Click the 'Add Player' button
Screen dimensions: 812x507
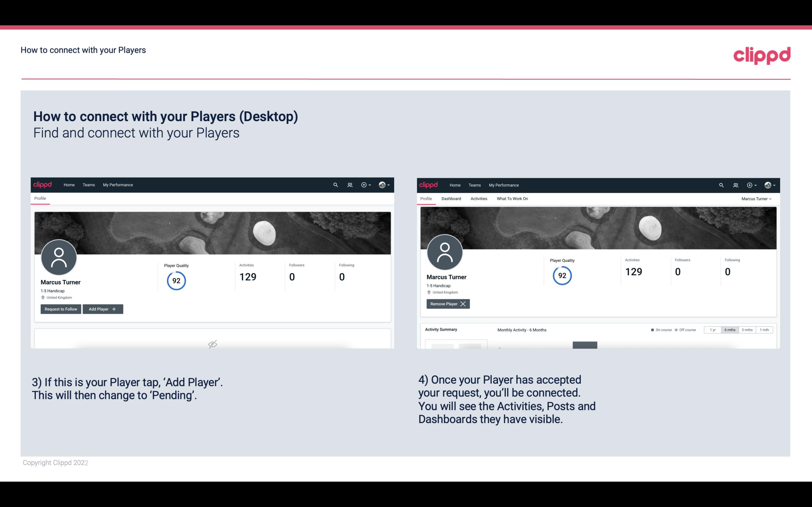[102, 308]
